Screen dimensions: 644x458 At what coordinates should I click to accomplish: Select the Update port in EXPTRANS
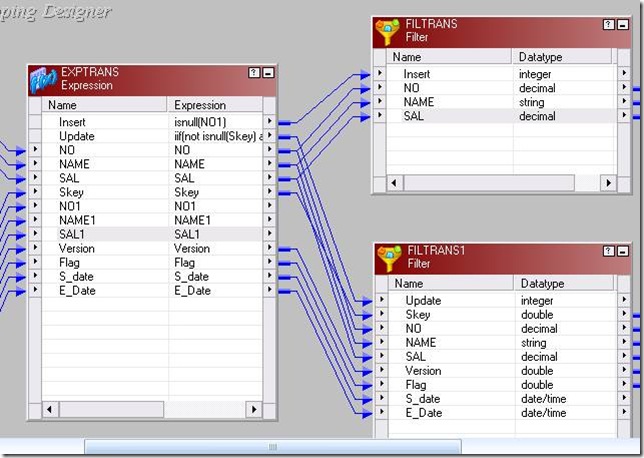[x=77, y=136]
